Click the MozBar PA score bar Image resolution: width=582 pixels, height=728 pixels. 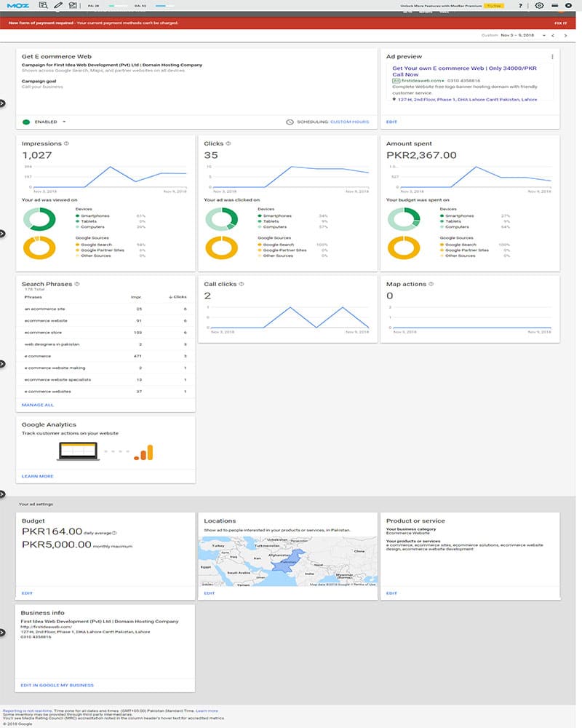[117, 6]
